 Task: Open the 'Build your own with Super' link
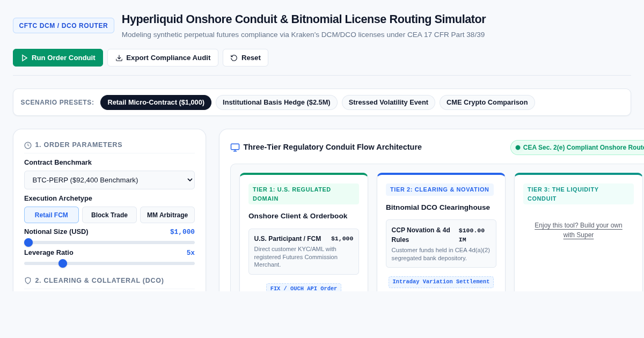pyautogui.click(x=579, y=230)
